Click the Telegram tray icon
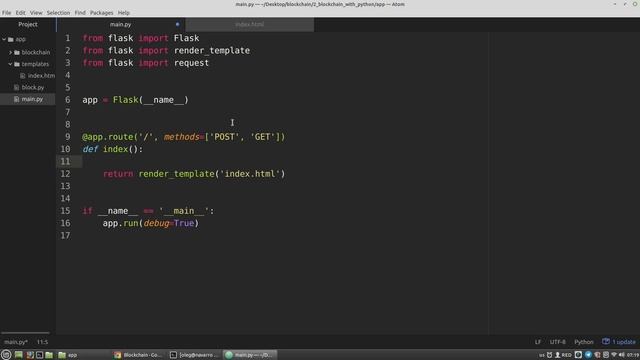Viewport: 640px width, 360px height. [588, 355]
